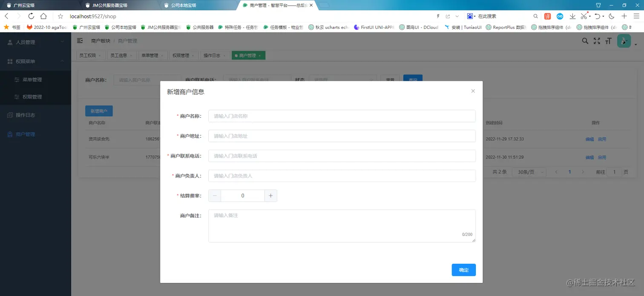This screenshot has height=296, width=644.
Task: Collapse the sidebar via the hamburger icon
Action: tap(80, 40)
